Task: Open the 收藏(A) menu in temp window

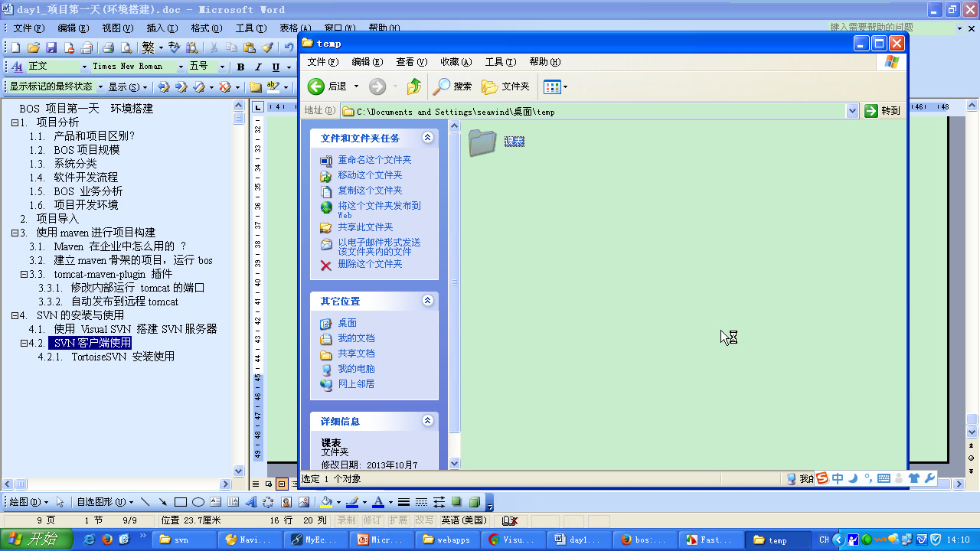Action: 456,62
